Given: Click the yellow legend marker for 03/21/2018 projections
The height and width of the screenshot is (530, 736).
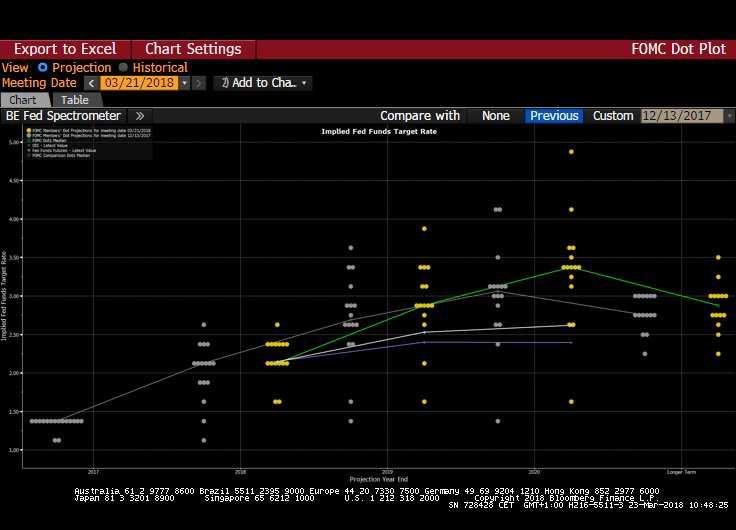Looking at the screenshot, I should point(29,131).
